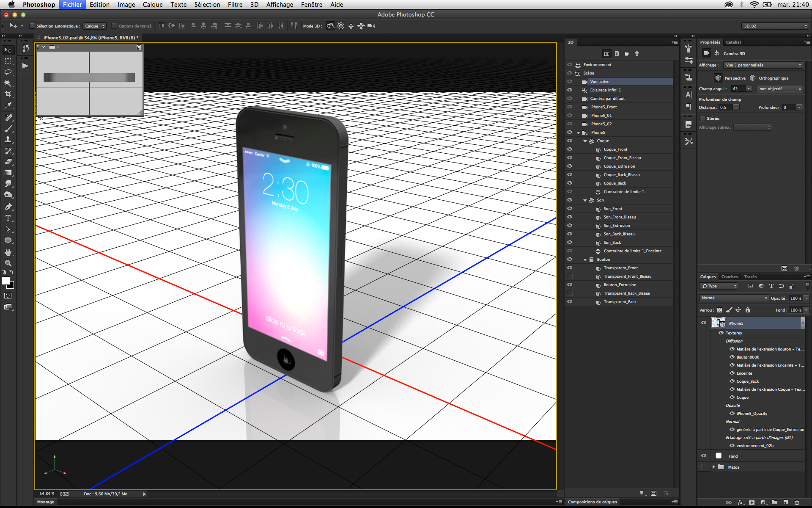Enable Options de transf. checkbox
Image resolution: width=812 pixels, height=508 pixels.
(x=114, y=26)
